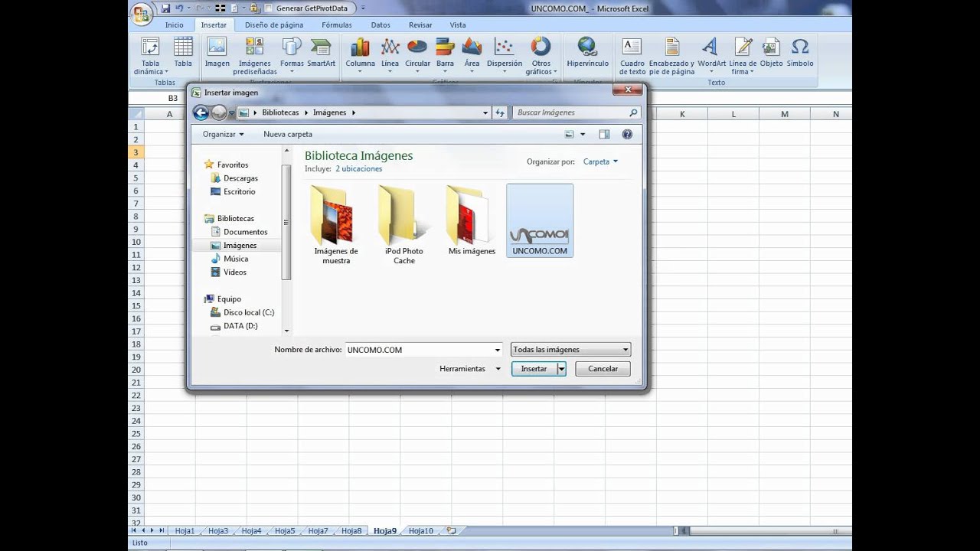Select Disco local (C:)
Viewport: 980px width, 551px height.
coord(248,312)
